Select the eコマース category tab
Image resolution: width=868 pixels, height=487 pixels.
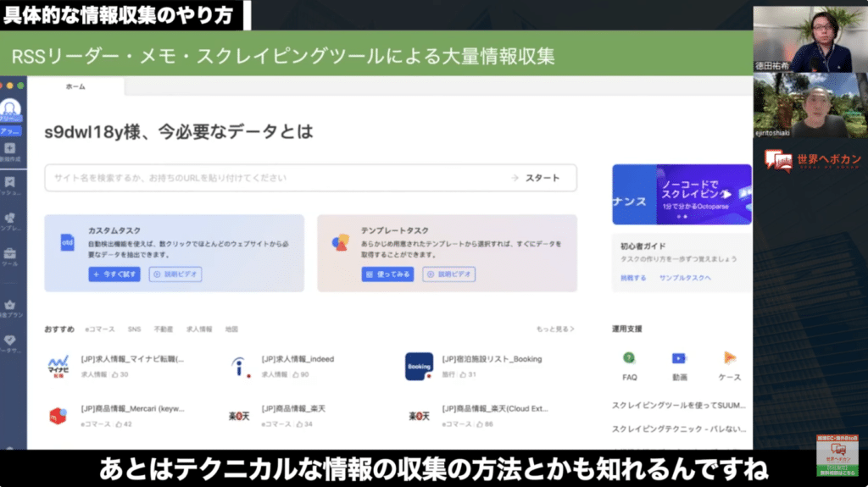click(x=100, y=329)
